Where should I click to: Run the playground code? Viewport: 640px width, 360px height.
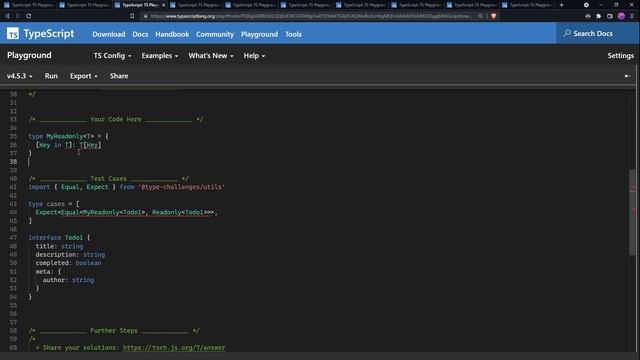[51, 76]
